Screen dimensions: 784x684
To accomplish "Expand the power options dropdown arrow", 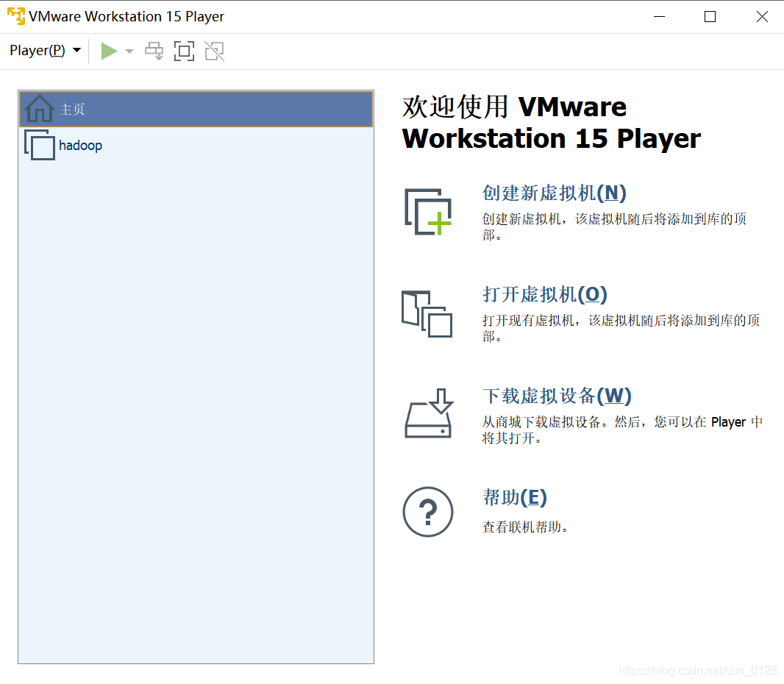I will pos(129,51).
